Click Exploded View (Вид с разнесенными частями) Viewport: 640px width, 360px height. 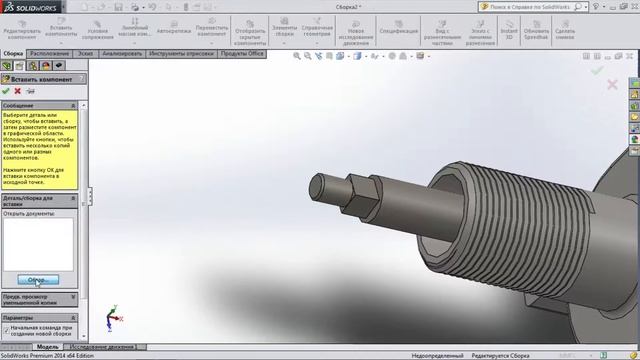[x=442, y=33]
